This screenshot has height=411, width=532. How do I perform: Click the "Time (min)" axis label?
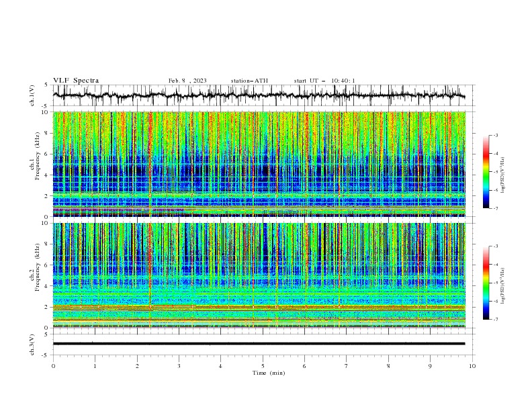(x=269, y=373)
